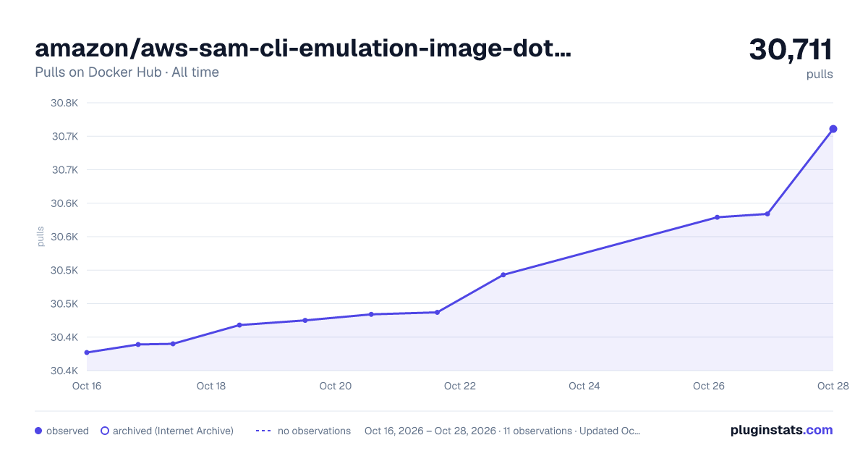Click the 'archived (Internet Archive)' legend label
Viewport: 868px width, 456px height.
pos(173,431)
